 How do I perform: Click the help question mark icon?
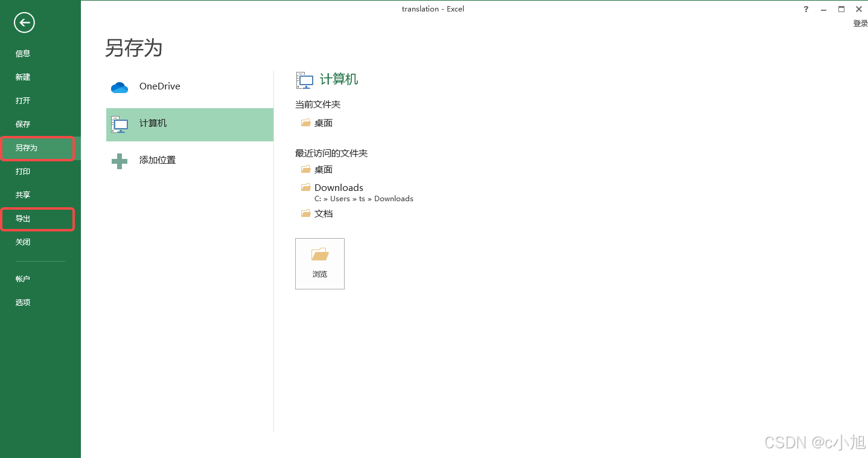click(x=806, y=9)
